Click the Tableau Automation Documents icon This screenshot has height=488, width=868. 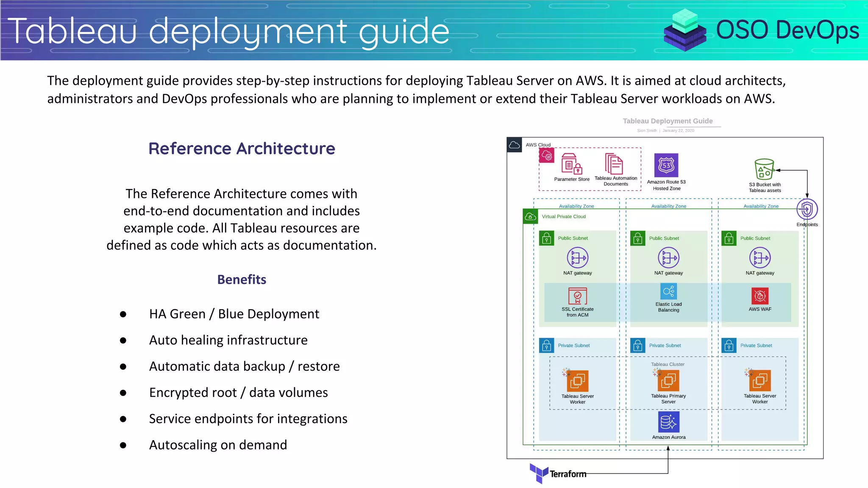click(614, 164)
